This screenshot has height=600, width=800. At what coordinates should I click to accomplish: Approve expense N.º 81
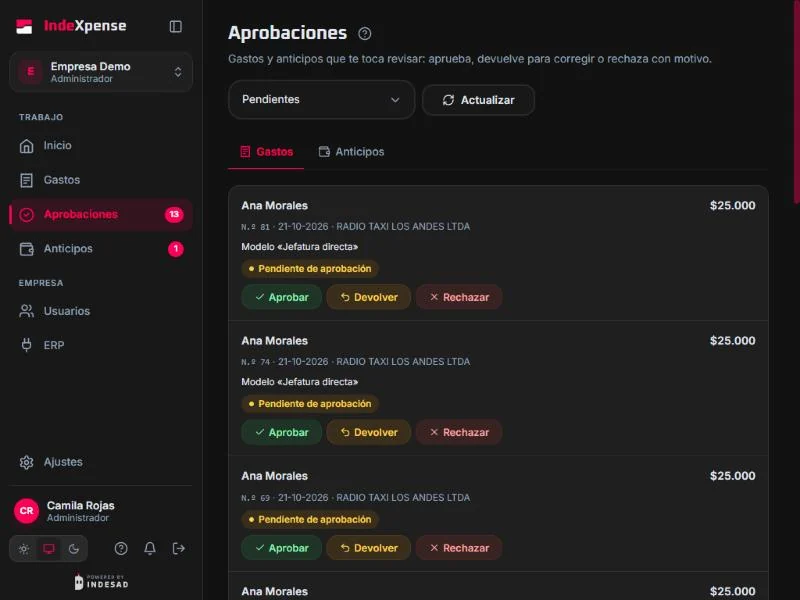(282, 297)
